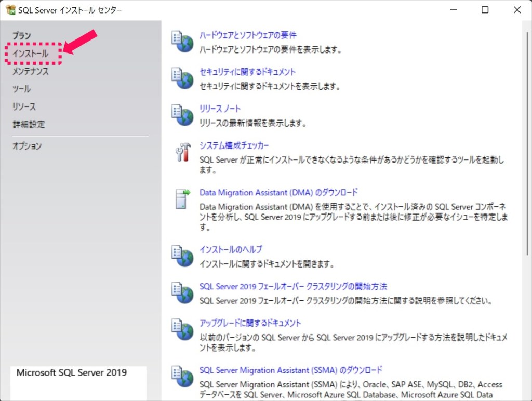Maximize the SQL Server インストール センター window

(x=485, y=10)
